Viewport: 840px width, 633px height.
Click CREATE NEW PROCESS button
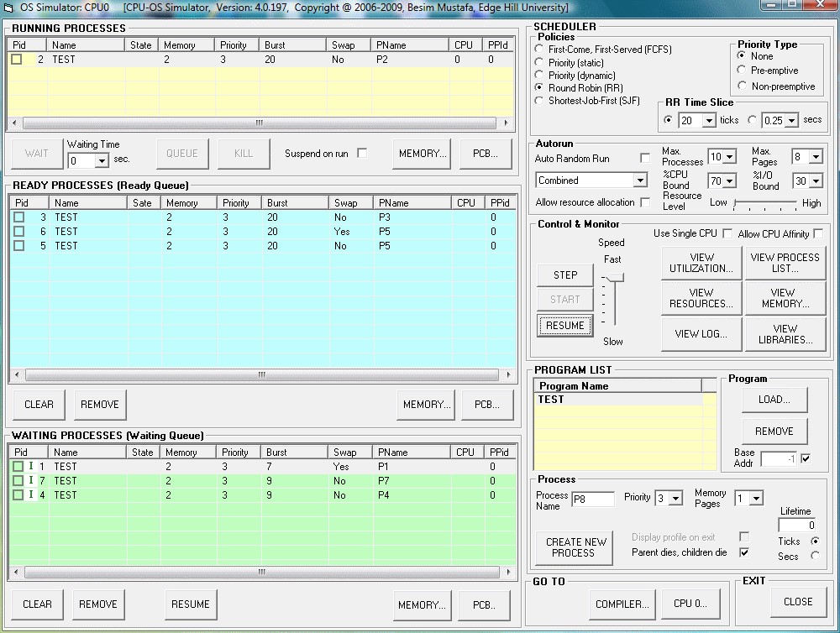click(575, 547)
